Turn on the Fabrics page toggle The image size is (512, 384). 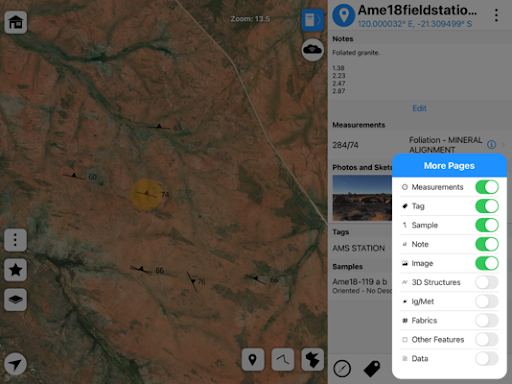(x=487, y=320)
